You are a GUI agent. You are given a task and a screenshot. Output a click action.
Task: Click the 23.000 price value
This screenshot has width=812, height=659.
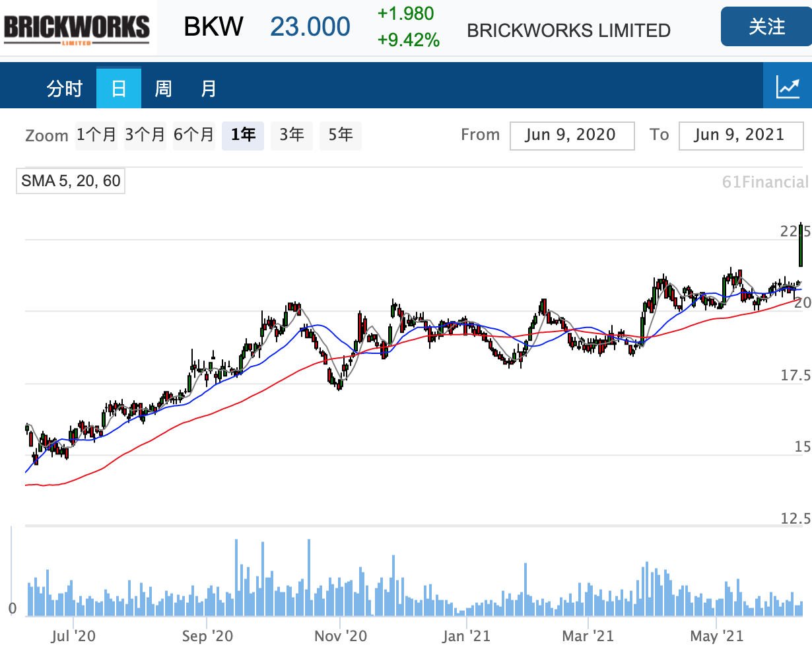pos(310,26)
